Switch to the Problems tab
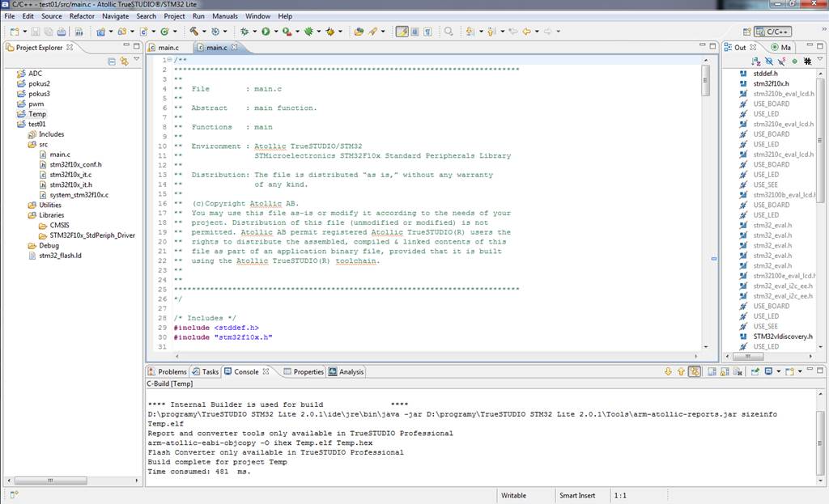 [x=168, y=372]
